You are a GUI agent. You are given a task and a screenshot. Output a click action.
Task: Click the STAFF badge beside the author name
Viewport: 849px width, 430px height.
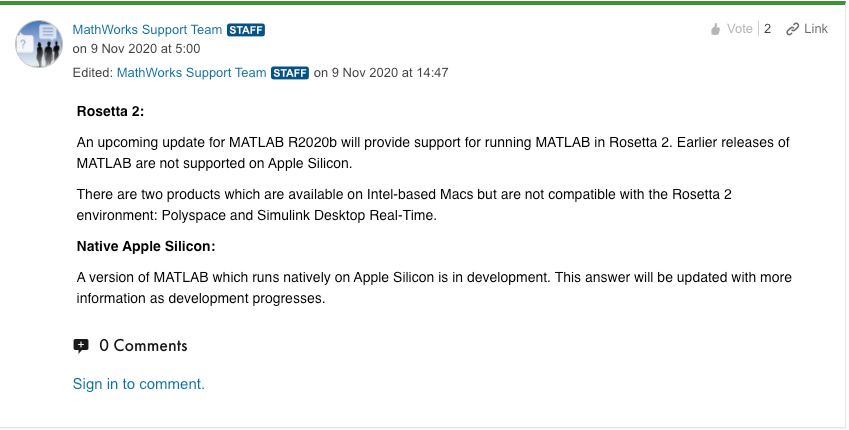(x=246, y=30)
